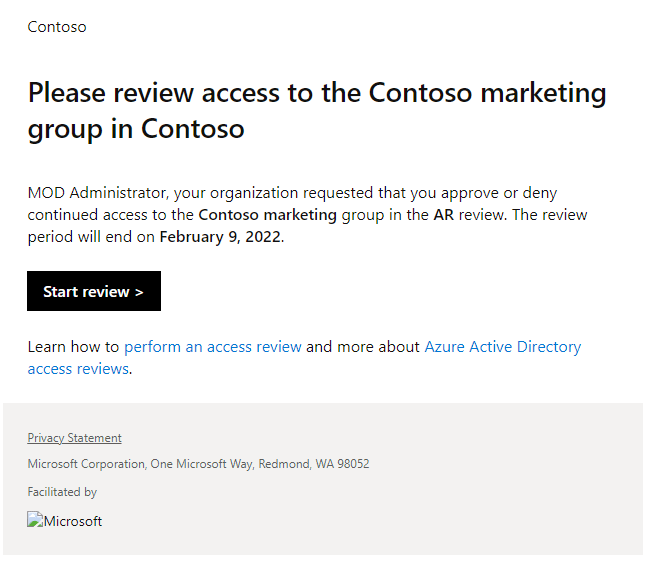
Task: Open the Azure Active Directory access reviews link
Action: click(502, 347)
